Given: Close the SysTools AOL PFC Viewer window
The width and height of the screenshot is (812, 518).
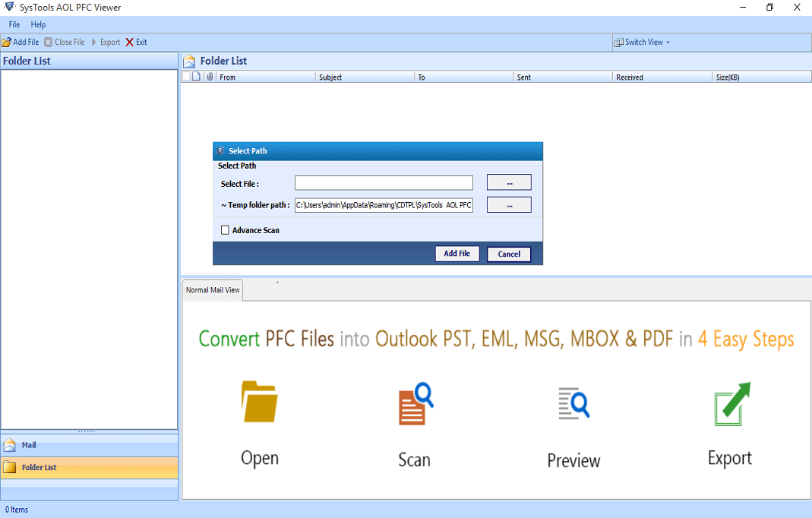Looking at the screenshot, I should coord(797,8).
